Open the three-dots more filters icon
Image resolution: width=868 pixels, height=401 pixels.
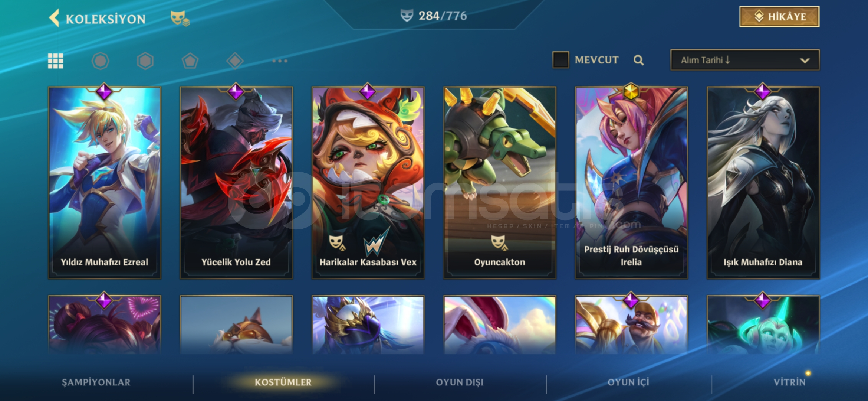280,61
